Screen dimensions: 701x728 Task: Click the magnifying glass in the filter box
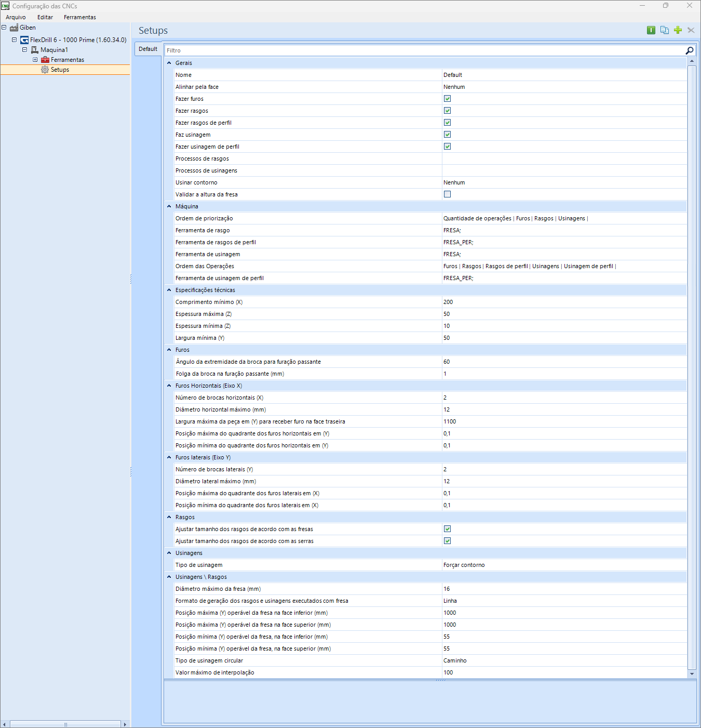tap(690, 50)
